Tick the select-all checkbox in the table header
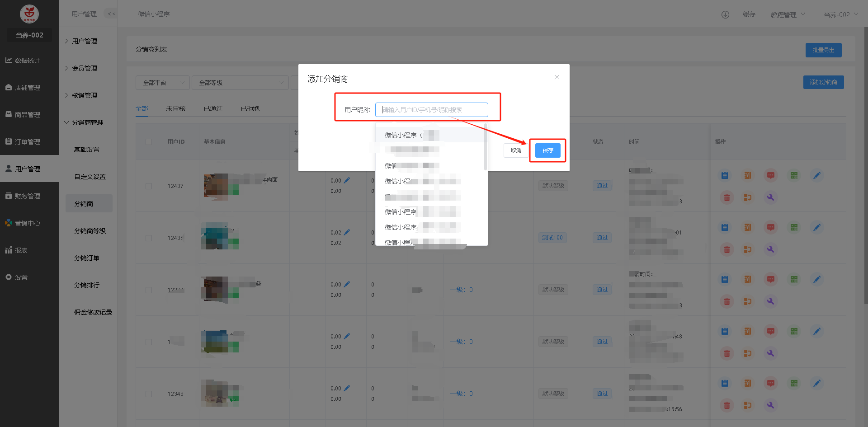This screenshot has height=427, width=868. click(149, 142)
